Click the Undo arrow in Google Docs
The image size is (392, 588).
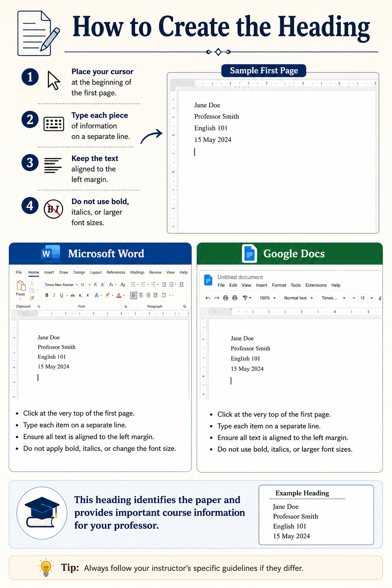point(208,298)
